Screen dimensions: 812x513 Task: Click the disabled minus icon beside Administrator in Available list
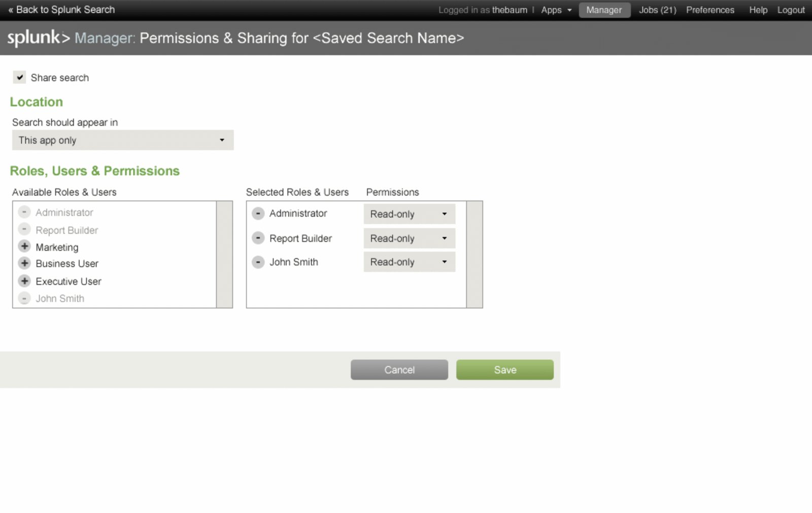(24, 212)
